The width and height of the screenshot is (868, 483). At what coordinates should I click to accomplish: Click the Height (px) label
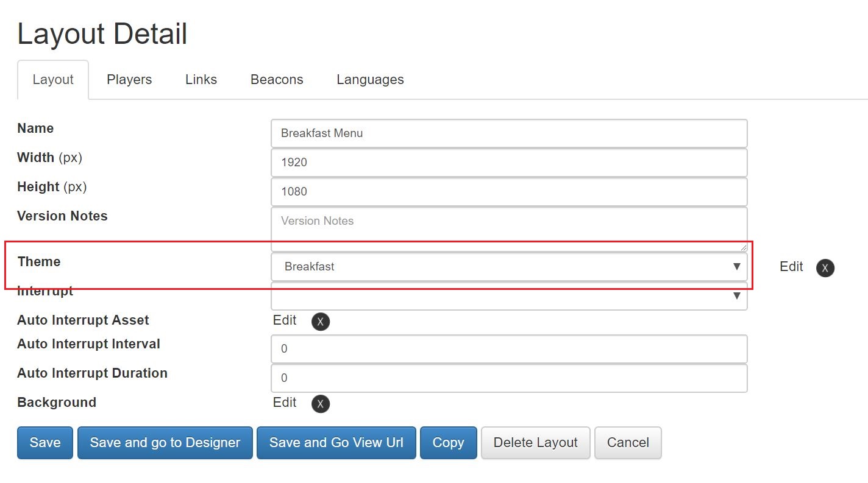pos(52,187)
